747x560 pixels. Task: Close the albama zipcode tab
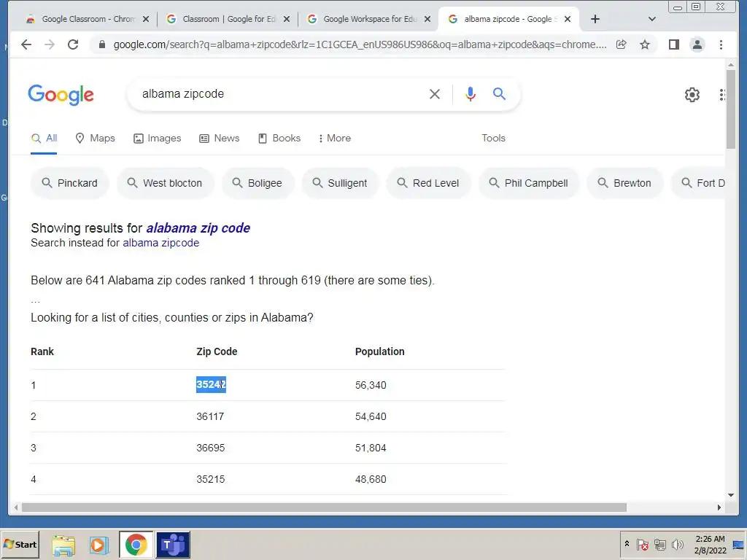[x=568, y=19]
